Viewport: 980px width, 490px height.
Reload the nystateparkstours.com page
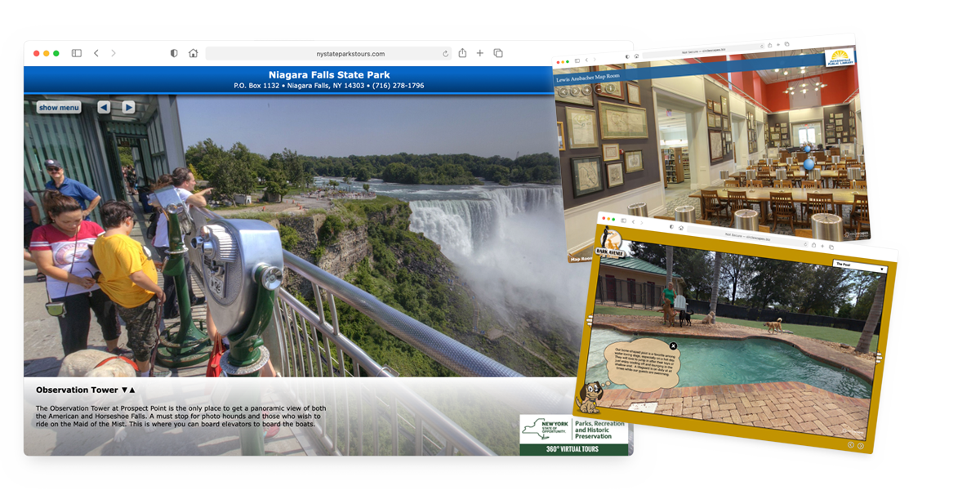[x=445, y=54]
